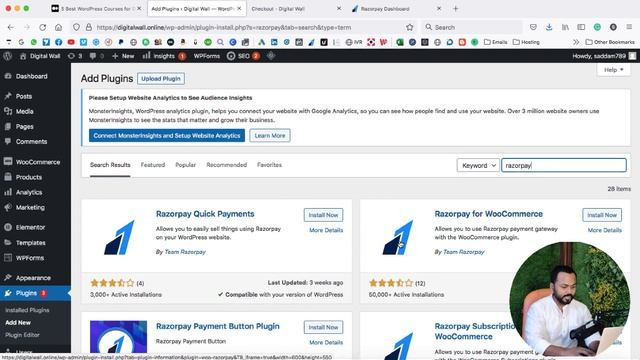640x360 pixels.
Task: Open Razorpay for WooCommerce title link
Action: click(x=489, y=214)
